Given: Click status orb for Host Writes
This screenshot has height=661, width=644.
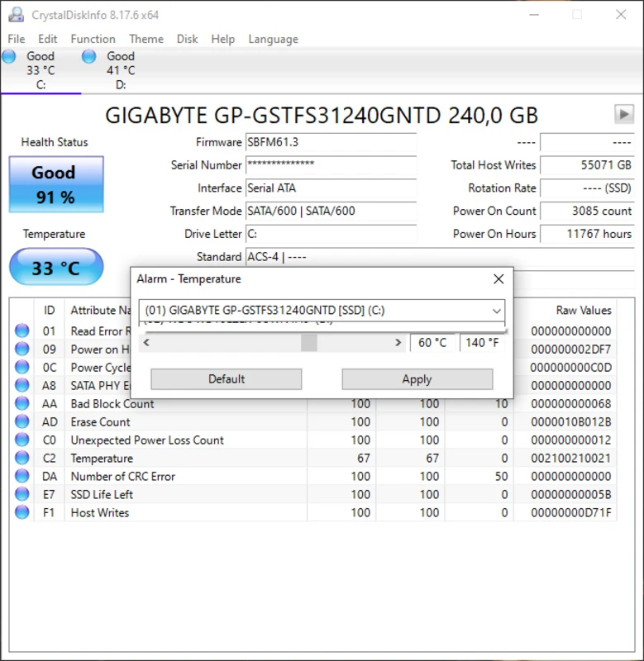Looking at the screenshot, I should 22,512.
